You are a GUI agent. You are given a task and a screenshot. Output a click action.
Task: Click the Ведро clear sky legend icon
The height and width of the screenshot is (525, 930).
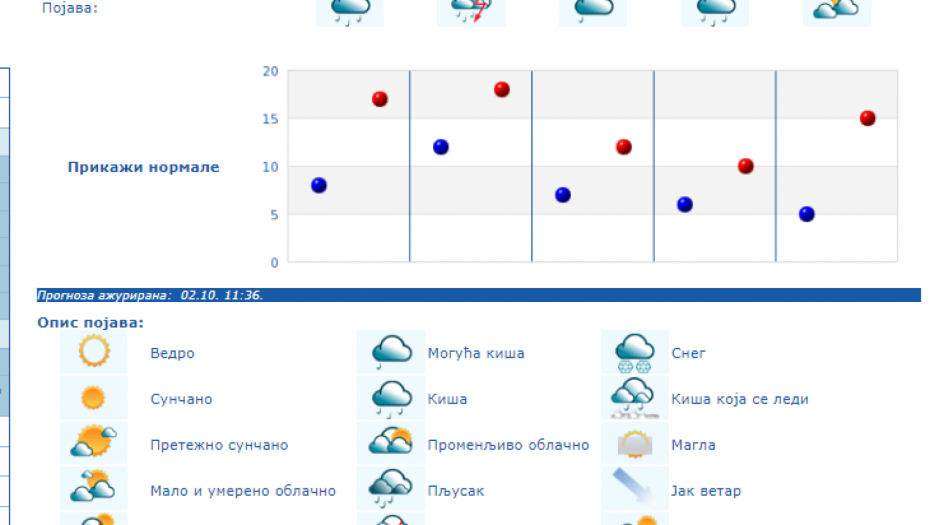click(93, 352)
